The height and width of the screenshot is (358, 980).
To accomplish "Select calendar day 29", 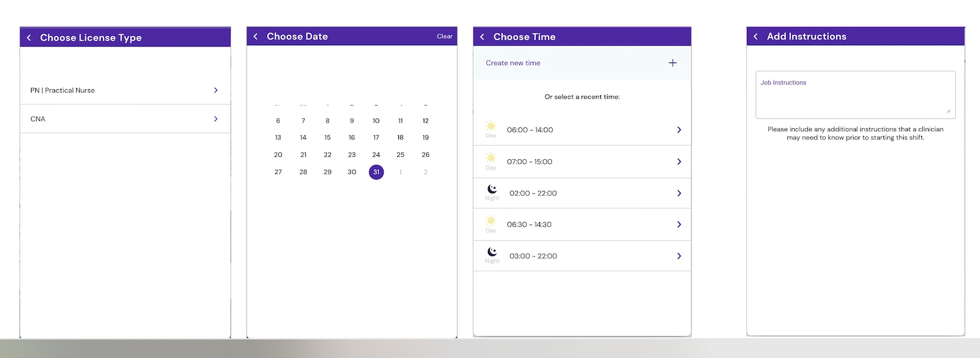I will tap(328, 172).
